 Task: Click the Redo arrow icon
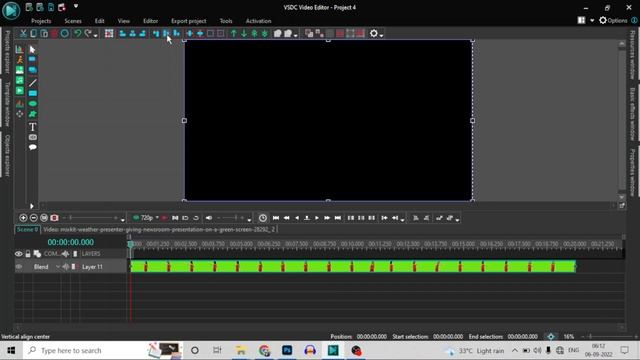[x=88, y=33]
